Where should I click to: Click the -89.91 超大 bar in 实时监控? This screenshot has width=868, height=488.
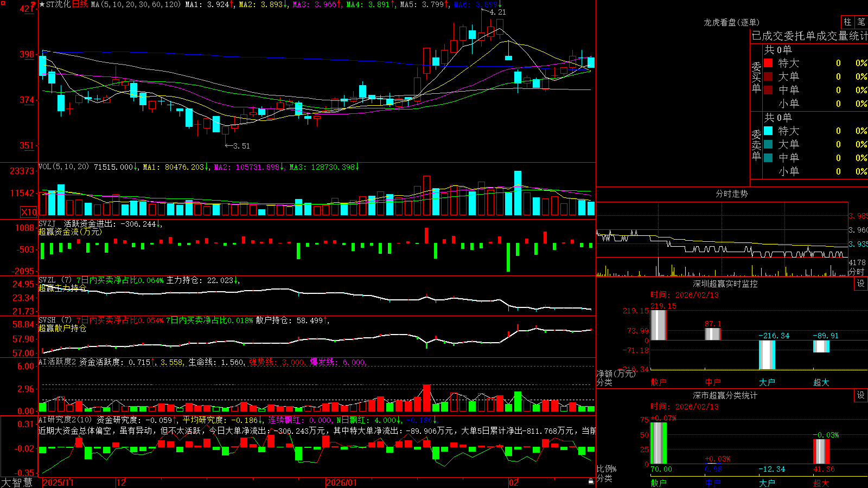click(821, 346)
